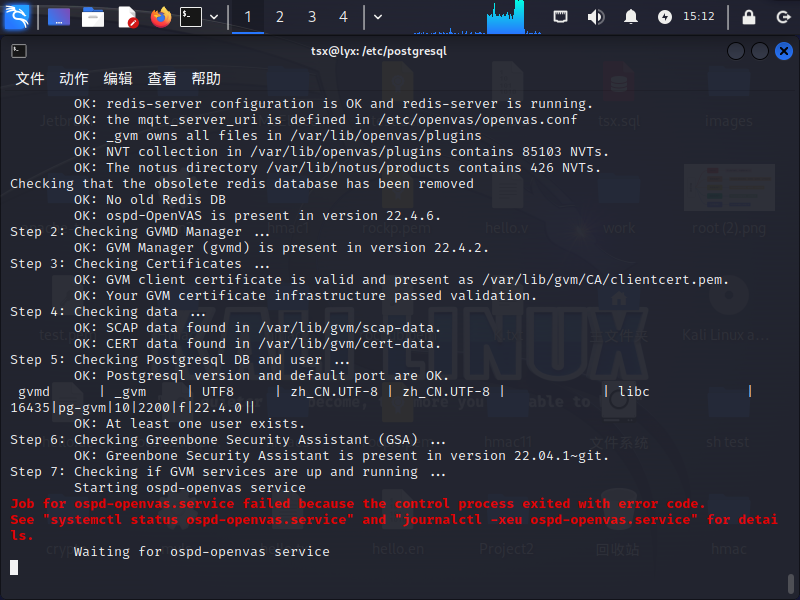800x600 pixels.
Task: Click 'Step 2: Checking GVMD Manager' line
Action: point(140,232)
